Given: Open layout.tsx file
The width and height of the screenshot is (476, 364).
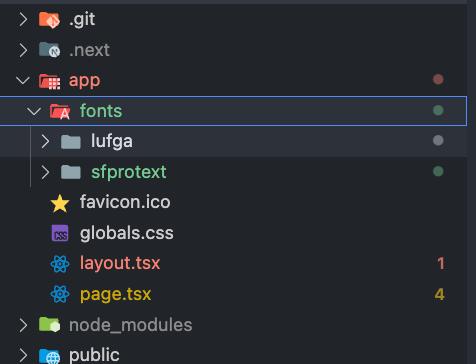Looking at the screenshot, I should [x=120, y=264].
